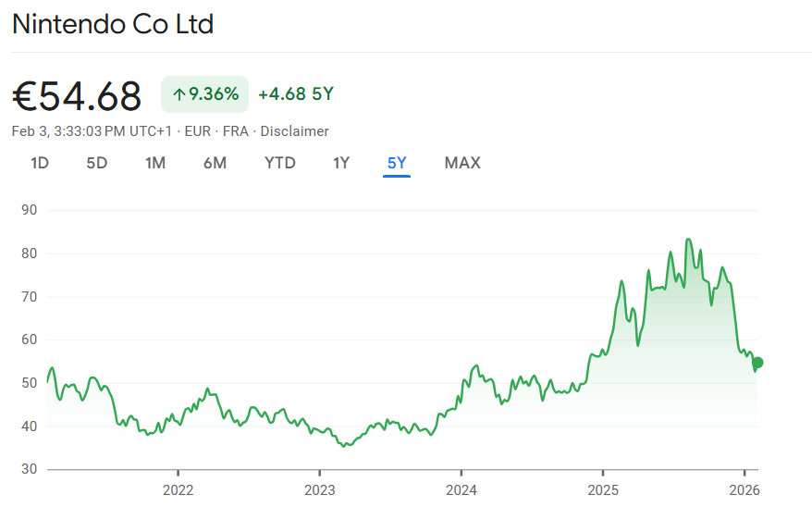The image size is (812, 507).
Task: Click the current price dot on the chart
Action: point(757,363)
